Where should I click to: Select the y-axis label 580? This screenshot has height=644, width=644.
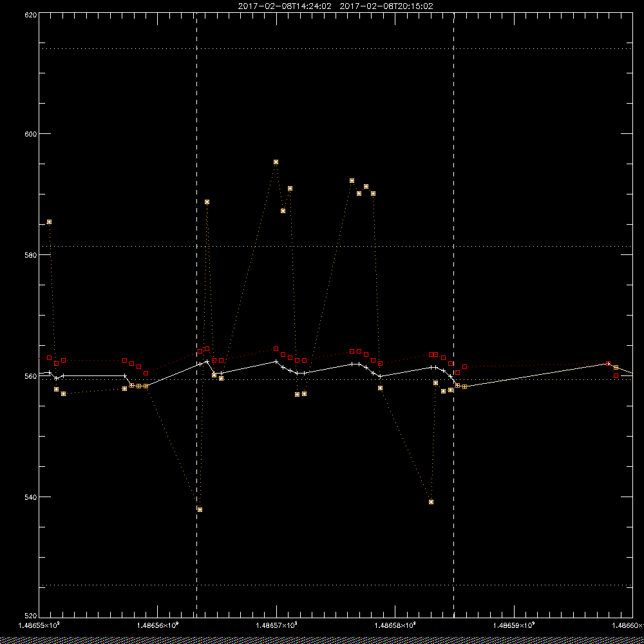coord(31,254)
